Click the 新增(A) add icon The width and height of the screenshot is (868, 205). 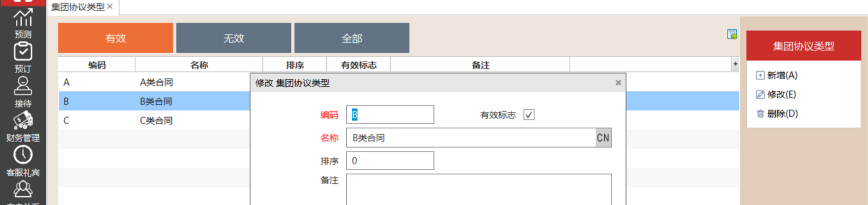tap(760, 76)
